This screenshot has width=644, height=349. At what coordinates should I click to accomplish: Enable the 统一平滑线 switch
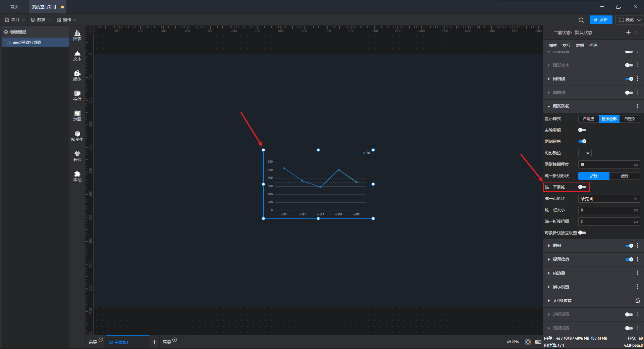tap(582, 187)
